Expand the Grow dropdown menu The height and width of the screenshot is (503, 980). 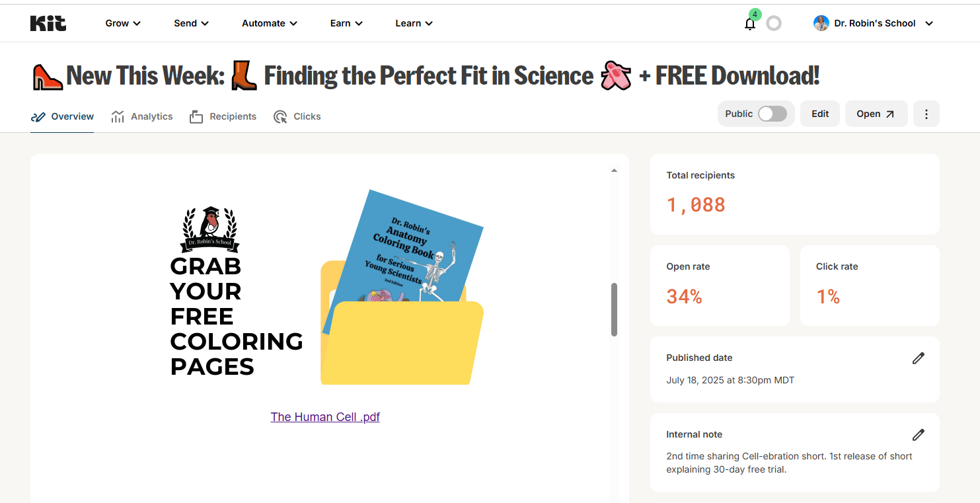pos(123,23)
